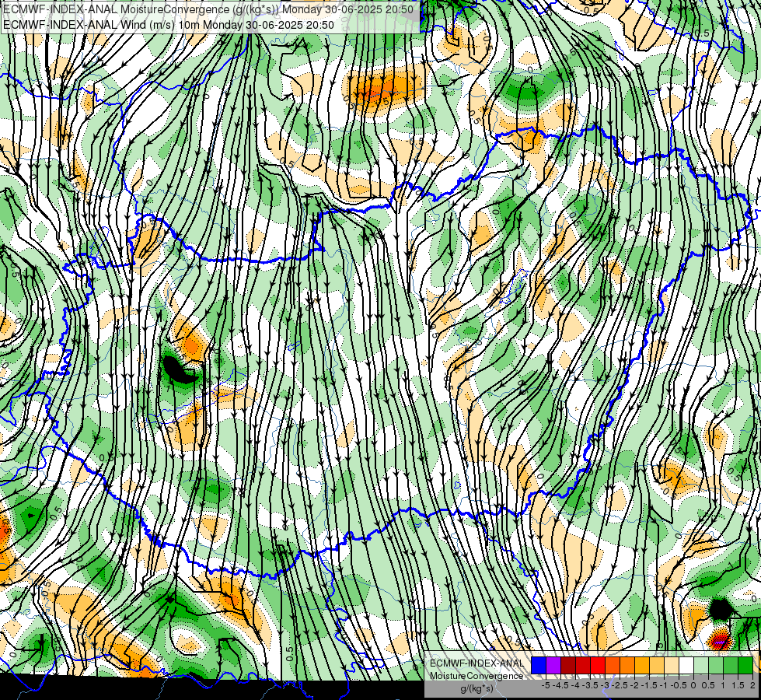Click the darkest maroon-red legend swatch
The height and width of the screenshot is (700, 761).
568,665
